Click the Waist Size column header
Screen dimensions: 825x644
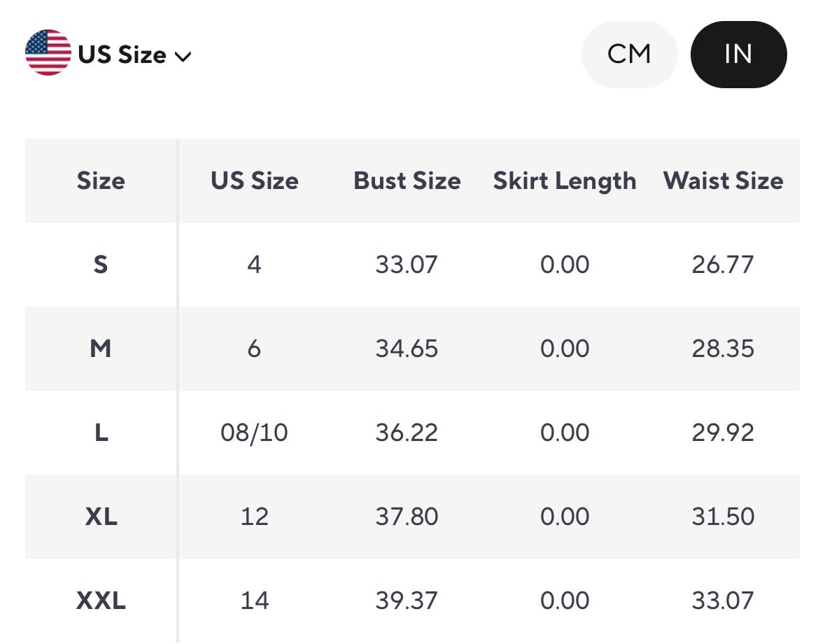pos(723,181)
